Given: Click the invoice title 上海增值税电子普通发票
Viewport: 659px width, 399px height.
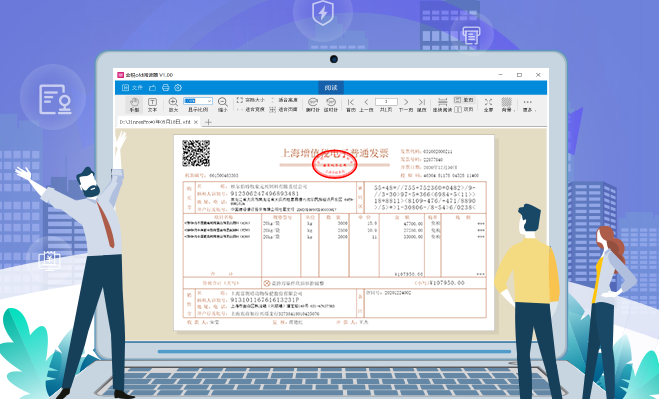Looking at the screenshot, I should (335, 153).
